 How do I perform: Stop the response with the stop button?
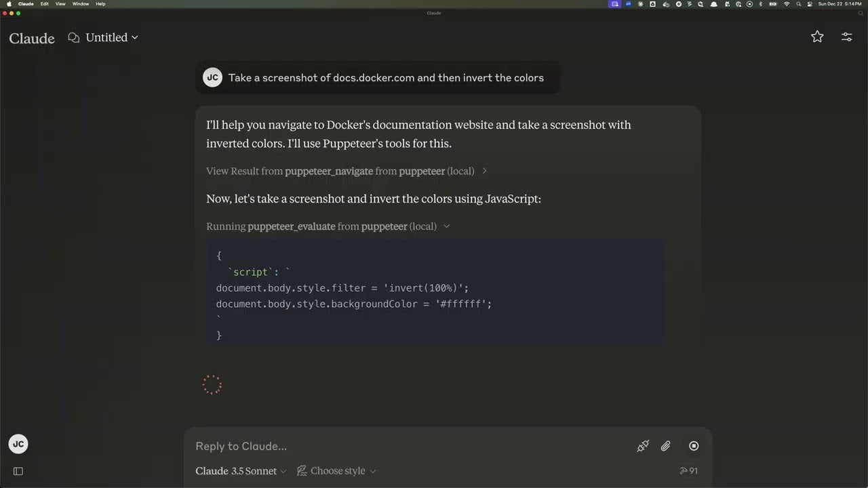coord(694,446)
